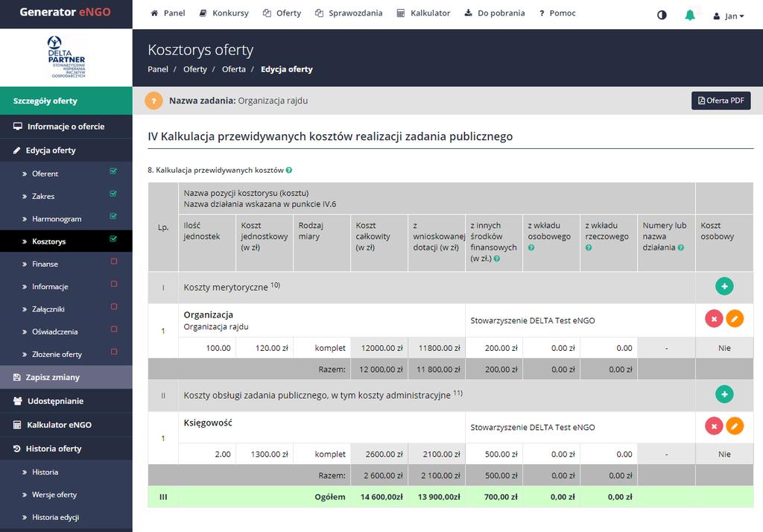Add cost item to Koszty obsługi zadania
Viewport: 763px width, 532px height.
pyautogui.click(x=724, y=394)
